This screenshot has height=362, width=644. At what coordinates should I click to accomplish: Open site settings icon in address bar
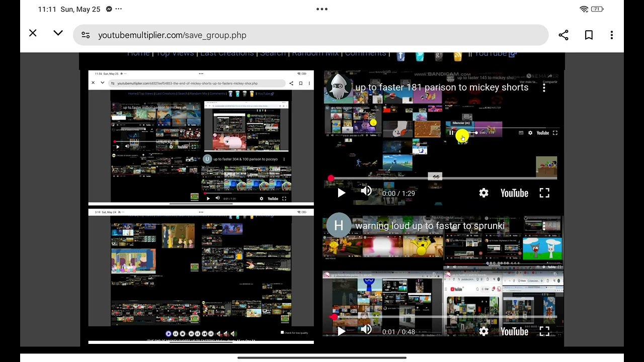[86, 35]
